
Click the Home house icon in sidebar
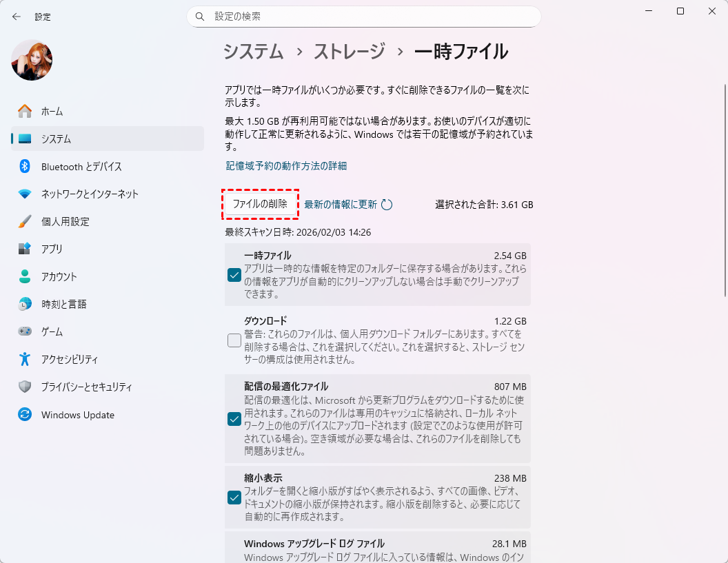pos(25,111)
